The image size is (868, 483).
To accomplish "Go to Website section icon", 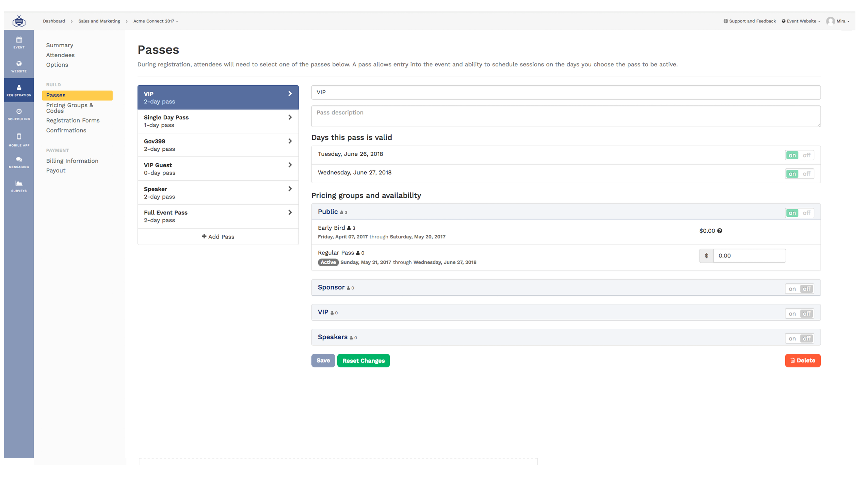I will point(19,66).
